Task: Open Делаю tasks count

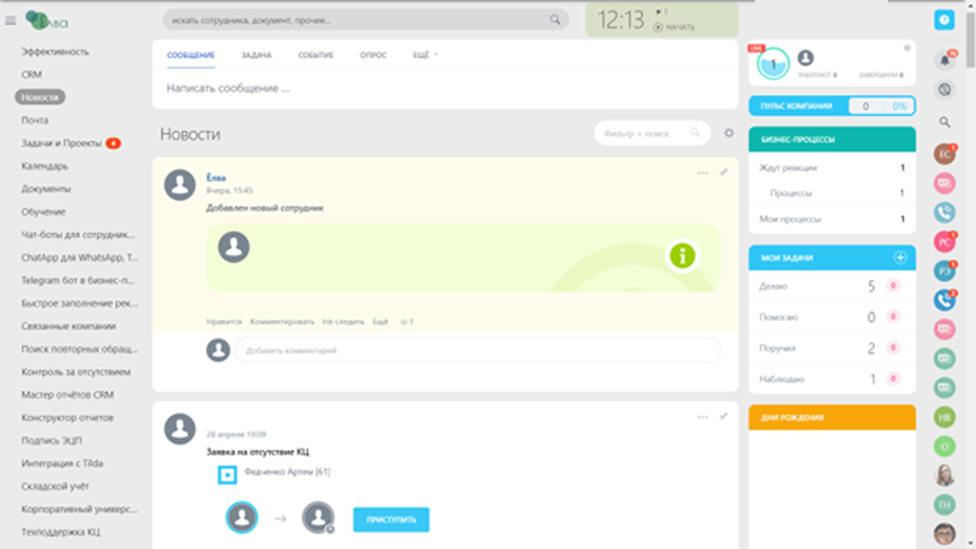Action: pyautogui.click(x=871, y=286)
